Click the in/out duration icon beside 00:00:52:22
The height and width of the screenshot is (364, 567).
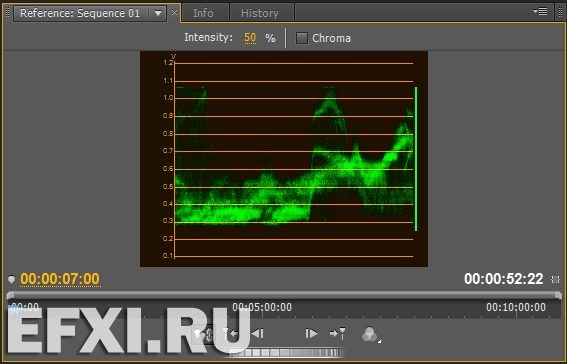[x=555, y=279]
